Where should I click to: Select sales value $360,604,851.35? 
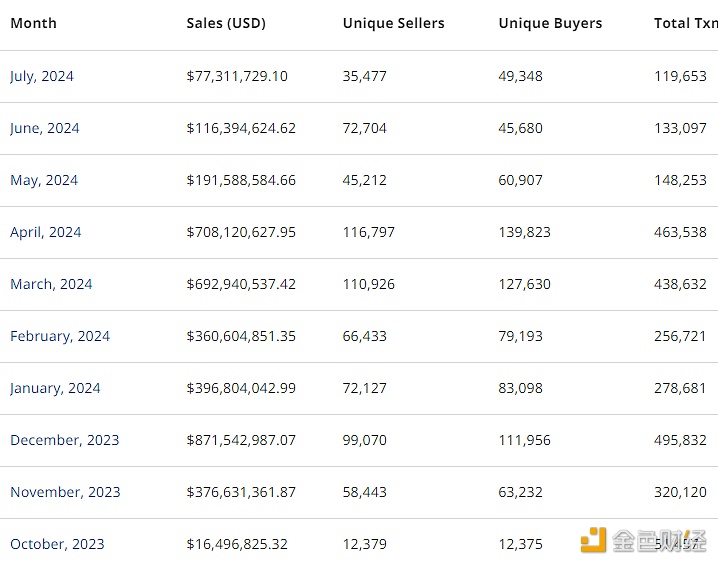[x=241, y=336]
